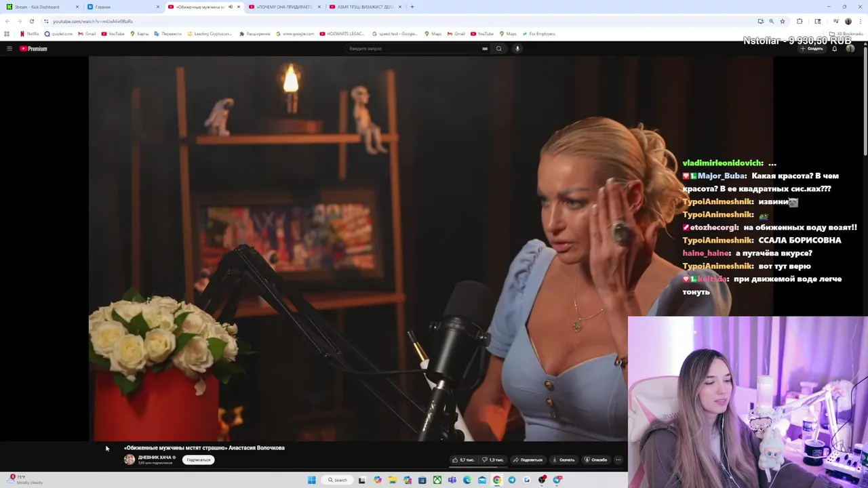Subscribe with the Подписаться button

[x=199, y=460]
